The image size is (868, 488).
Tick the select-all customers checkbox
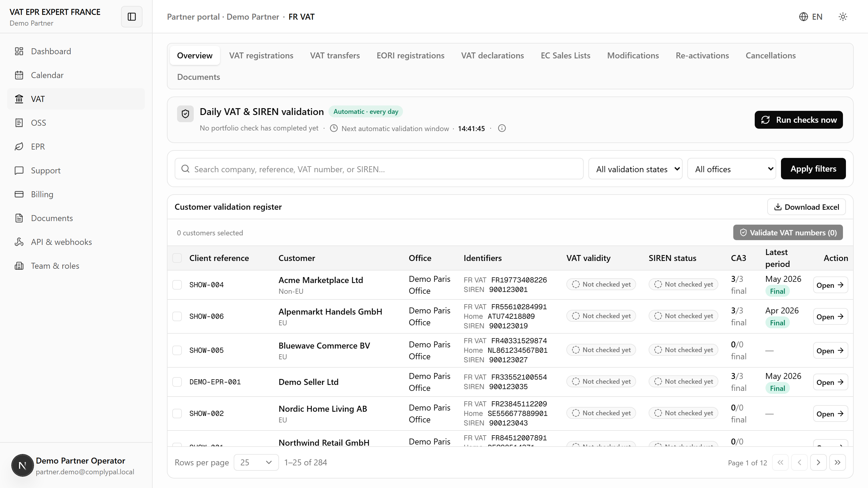coord(177,258)
